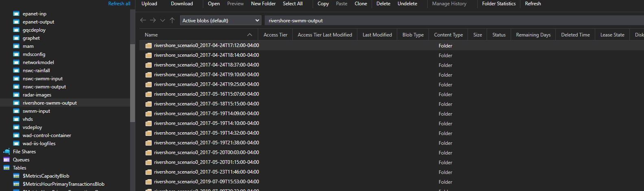The width and height of the screenshot is (644, 191).
Task: Click the Copy toolbar button
Action: coord(323,4)
